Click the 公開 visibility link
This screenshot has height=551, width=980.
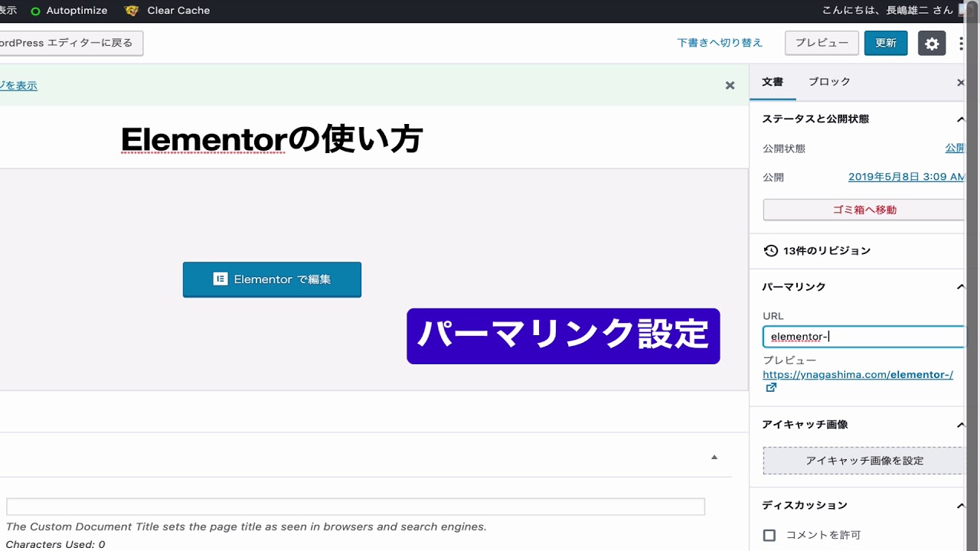coord(955,148)
